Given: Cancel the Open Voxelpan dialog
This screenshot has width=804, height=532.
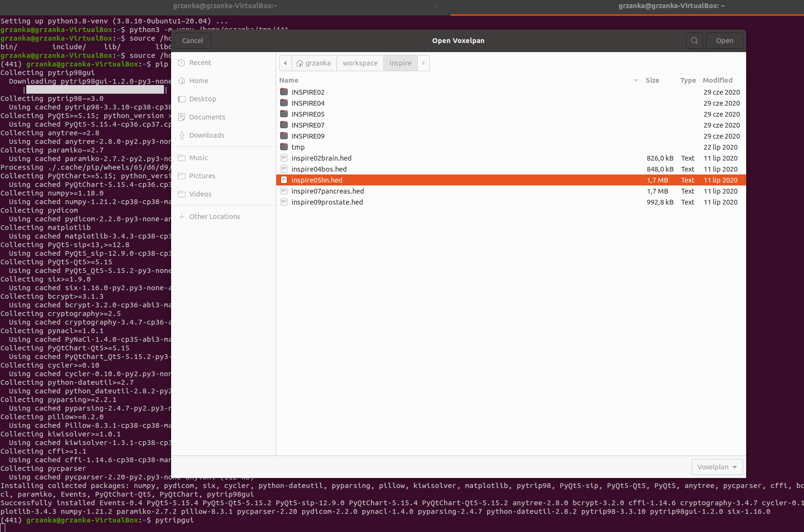Looking at the screenshot, I should click(x=192, y=40).
